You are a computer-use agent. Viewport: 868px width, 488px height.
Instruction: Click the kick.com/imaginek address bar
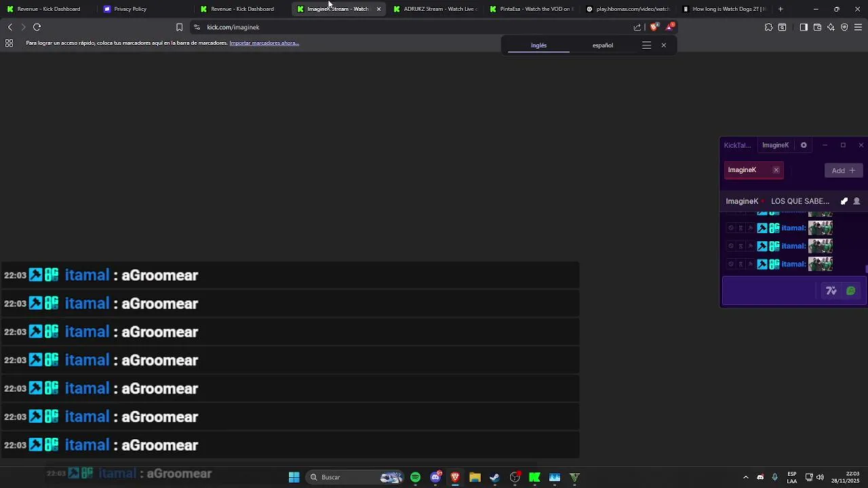(414, 27)
